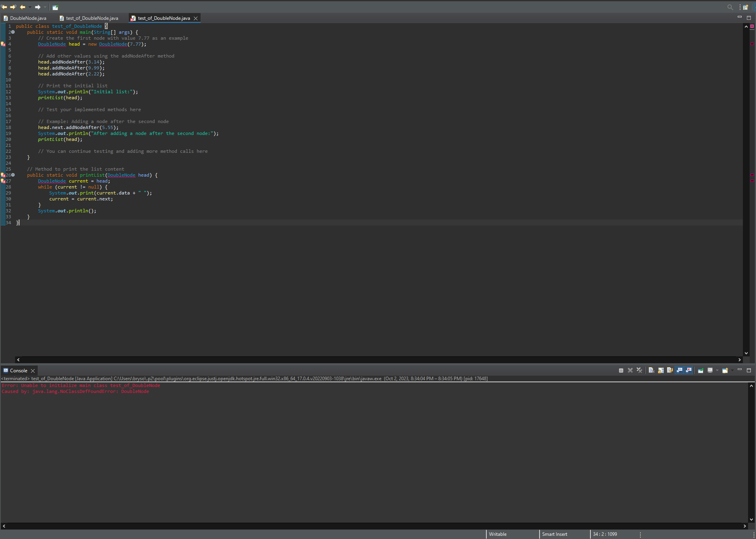Click the console right horizontal scroll arrow

[744, 526]
